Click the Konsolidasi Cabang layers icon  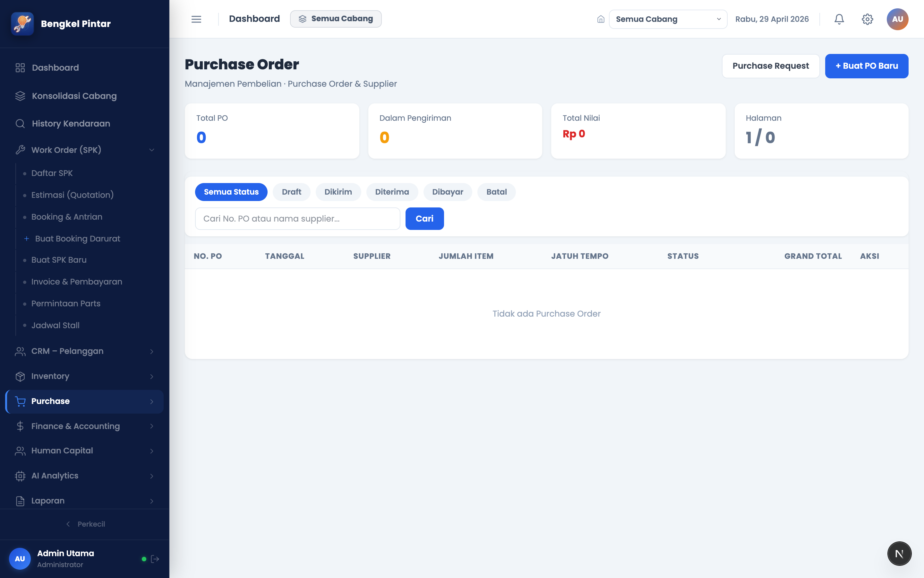pos(20,96)
